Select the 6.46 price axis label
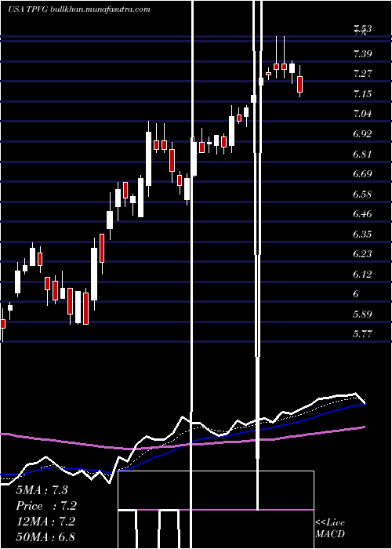 pyautogui.click(x=362, y=214)
